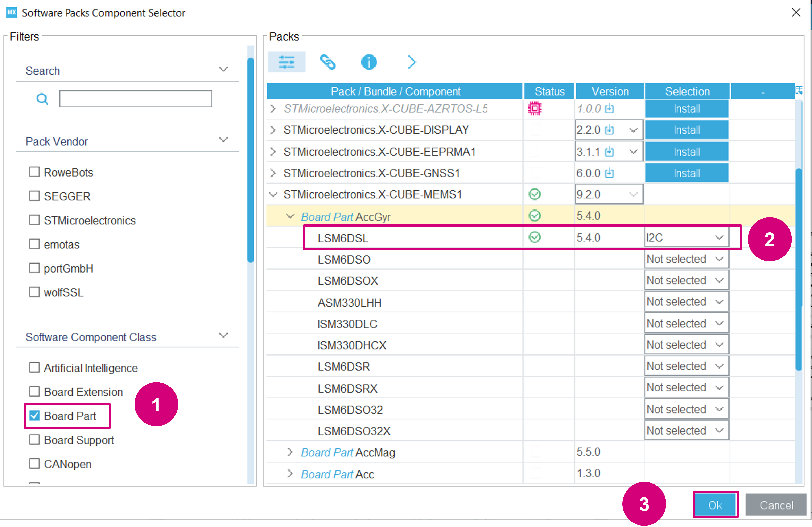
Task: Collapse the Software Component Class section
Action: coord(223,335)
